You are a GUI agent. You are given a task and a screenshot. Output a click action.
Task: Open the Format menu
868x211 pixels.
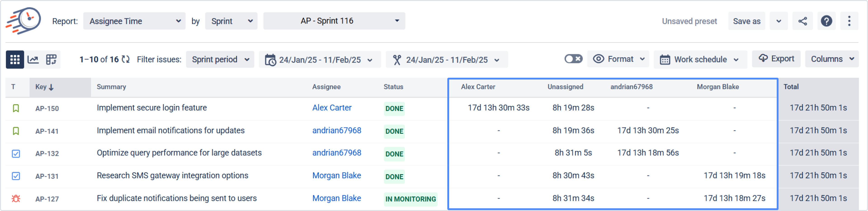[x=618, y=59]
